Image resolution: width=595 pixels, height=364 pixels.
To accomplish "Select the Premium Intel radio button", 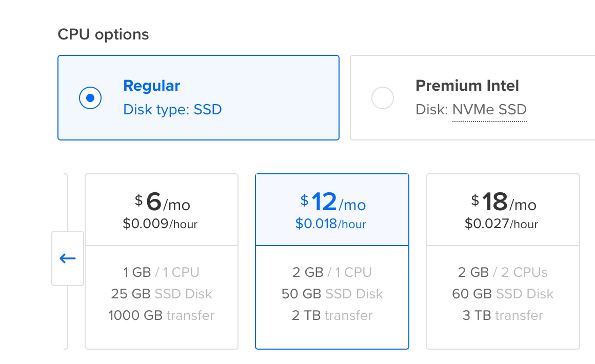I will coord(382,98).
